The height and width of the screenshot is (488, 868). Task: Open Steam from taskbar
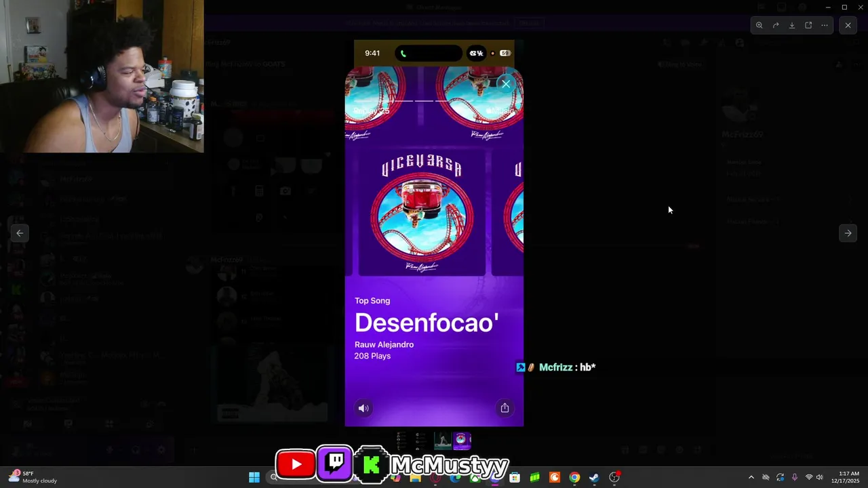coord(594,477)
